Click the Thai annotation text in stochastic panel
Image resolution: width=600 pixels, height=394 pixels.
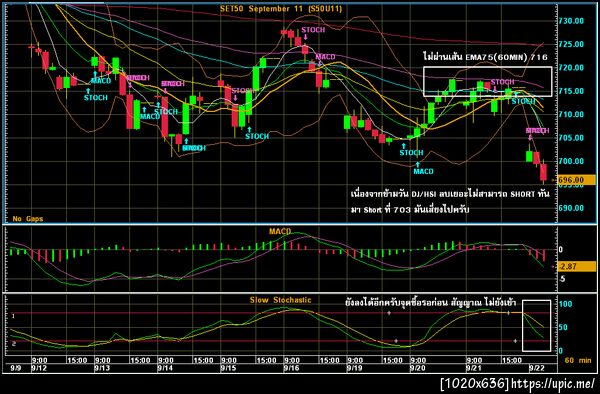coord(430,303)
